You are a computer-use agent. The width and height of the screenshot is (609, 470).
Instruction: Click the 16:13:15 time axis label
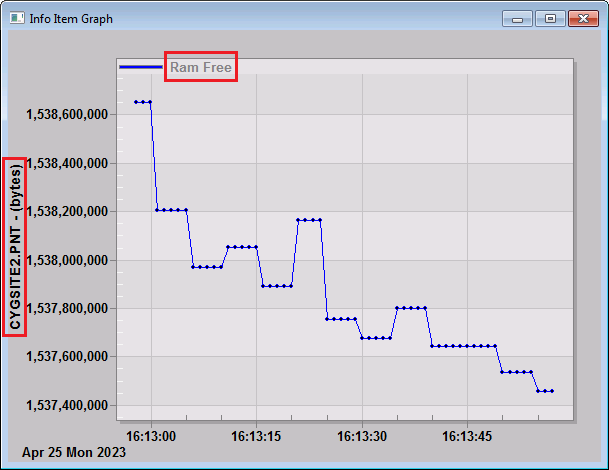(256, 436)
